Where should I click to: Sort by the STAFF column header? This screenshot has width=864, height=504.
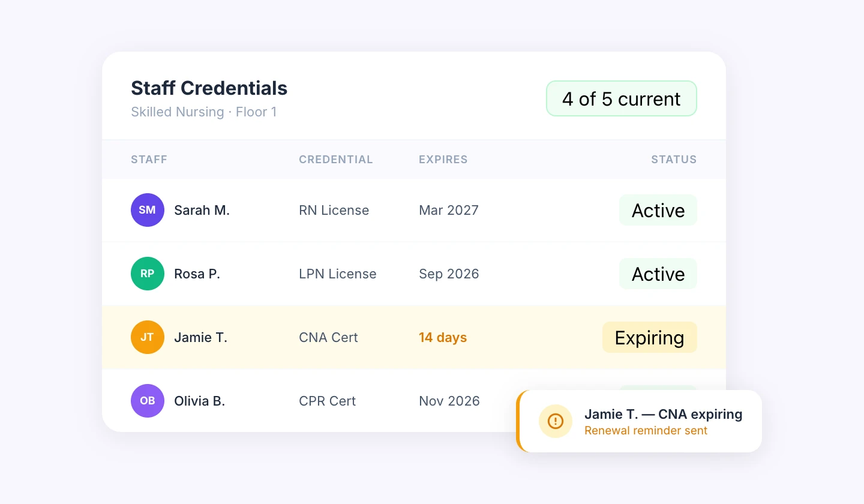(149, 160)
